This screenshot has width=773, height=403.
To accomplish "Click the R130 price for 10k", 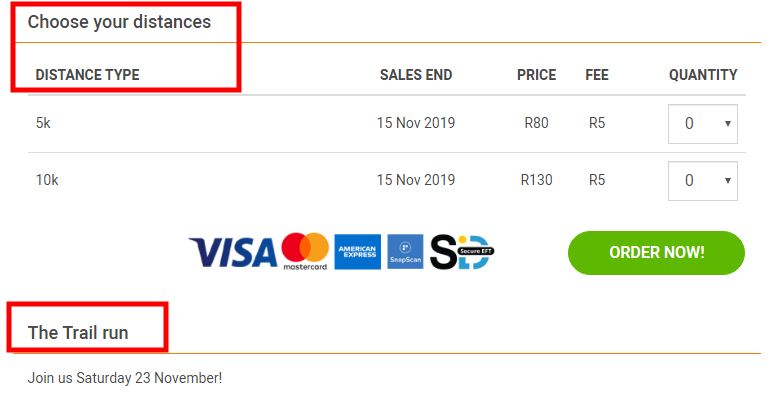I will [536, 181].
